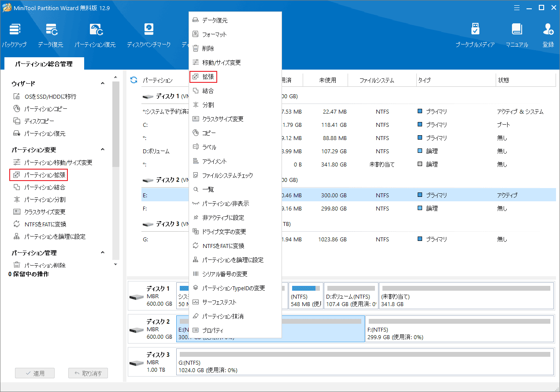Collapse the ウィザード section
The height and width of the screenshot is (392, 560).
[x=103, y=84]
